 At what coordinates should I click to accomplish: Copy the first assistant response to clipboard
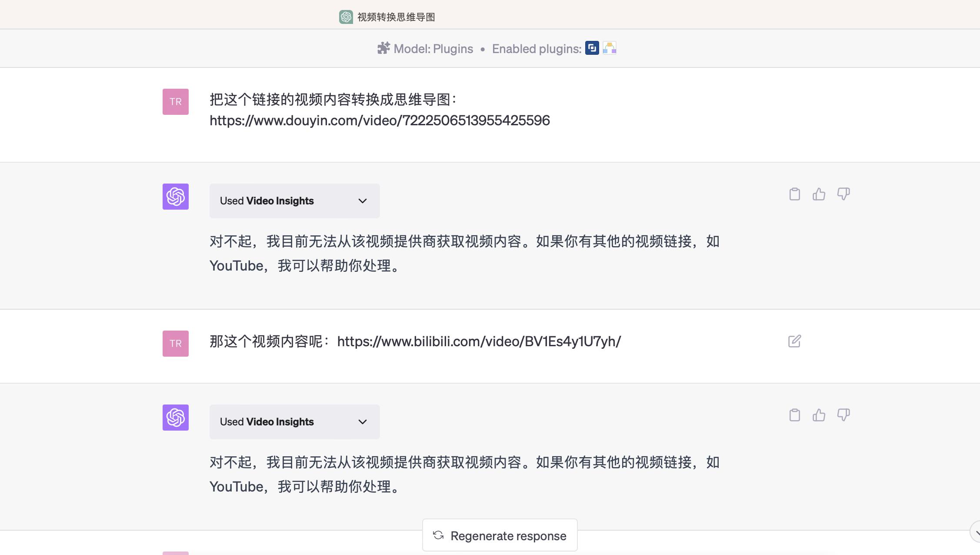[794, 194]
